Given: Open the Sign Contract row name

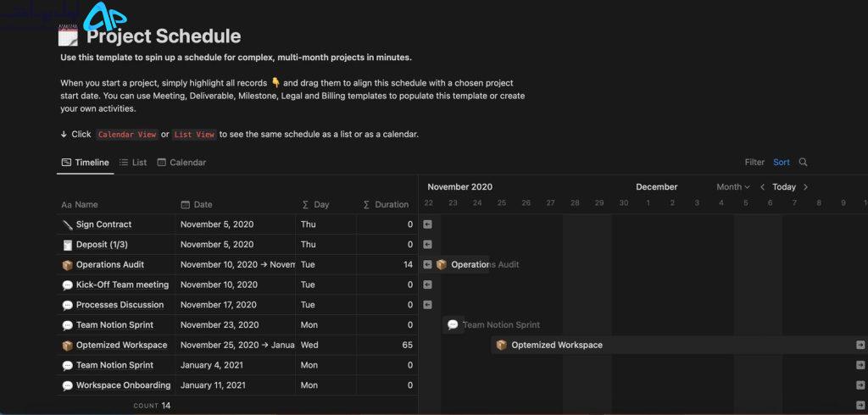Looking at the screenshot, I should 104,224.
